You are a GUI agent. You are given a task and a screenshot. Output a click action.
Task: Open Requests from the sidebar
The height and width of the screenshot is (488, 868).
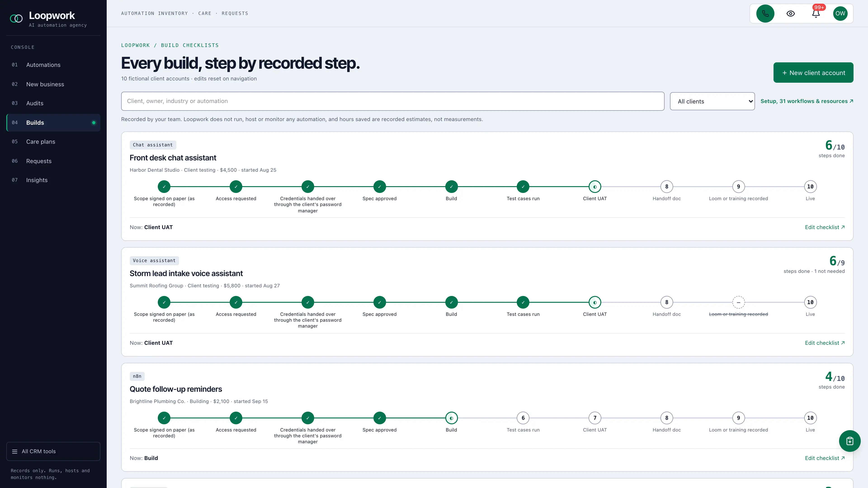[x=53, y=161]
